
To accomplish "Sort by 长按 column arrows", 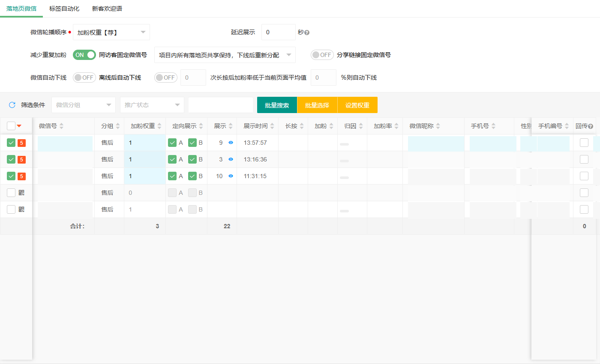I will coord(302,126).
